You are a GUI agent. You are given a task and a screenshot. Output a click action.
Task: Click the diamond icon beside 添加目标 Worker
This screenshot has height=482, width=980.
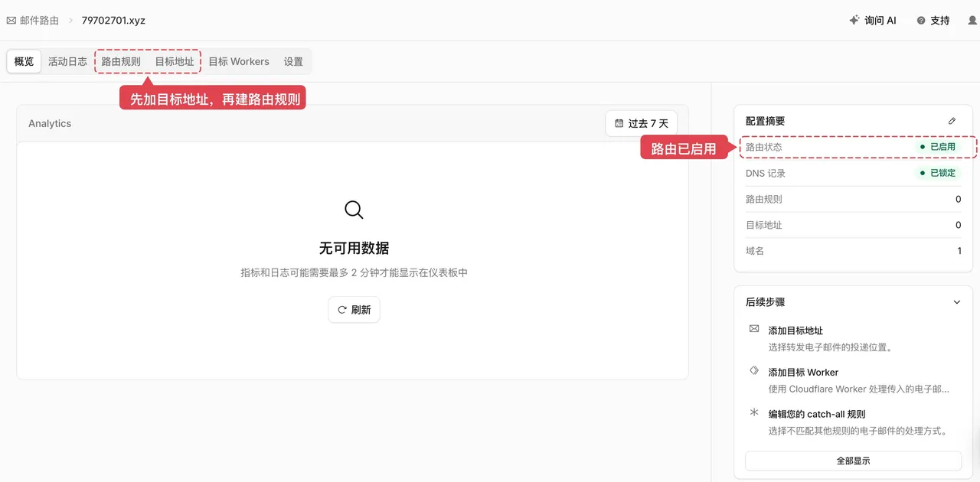754,370
